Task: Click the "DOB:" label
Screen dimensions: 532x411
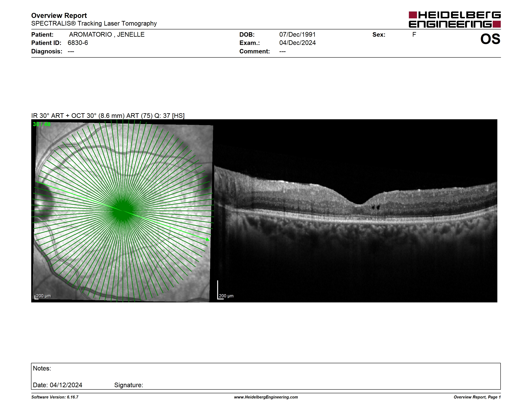Action: (247, 35)
